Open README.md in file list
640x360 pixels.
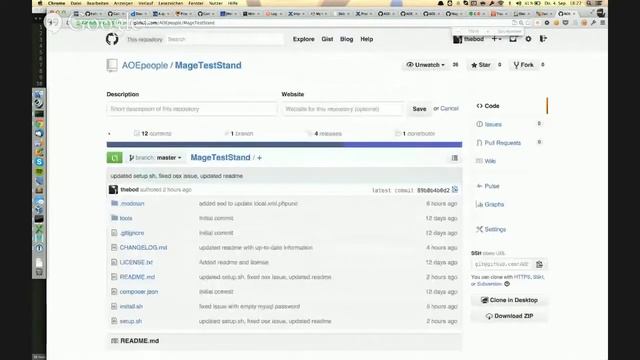point(137,277)
